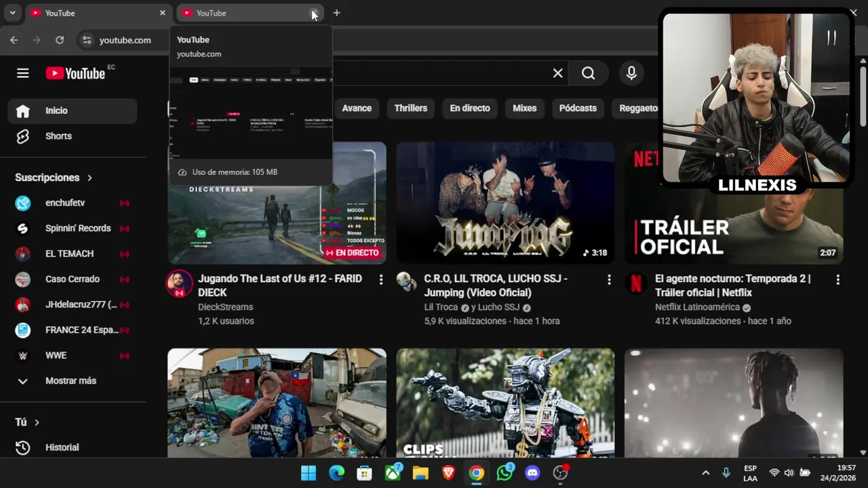Open Netflix Latinoamérica channel name link
The width and height of the screenshot is (868, 488).
pos(697,307)
